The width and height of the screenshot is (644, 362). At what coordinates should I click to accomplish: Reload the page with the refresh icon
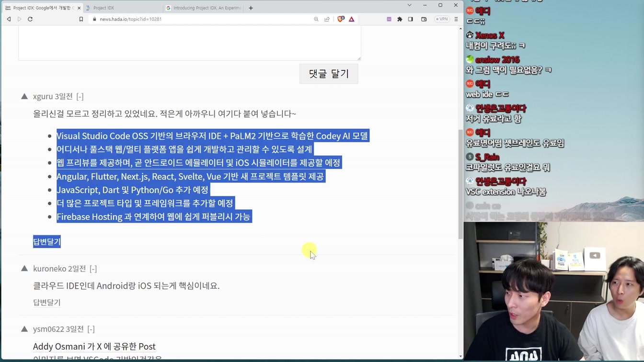[30, 19]
